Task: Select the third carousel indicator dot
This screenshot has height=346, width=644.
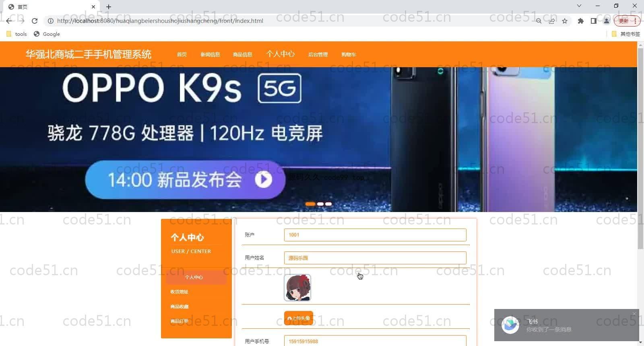Action: (x=328, y=204)
